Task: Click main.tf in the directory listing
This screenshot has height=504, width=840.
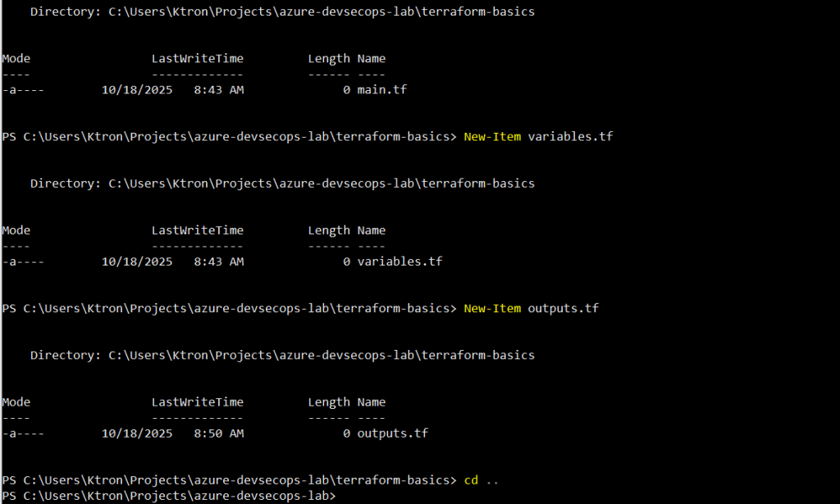Action: pyautogui.click(x=381, y=89)
